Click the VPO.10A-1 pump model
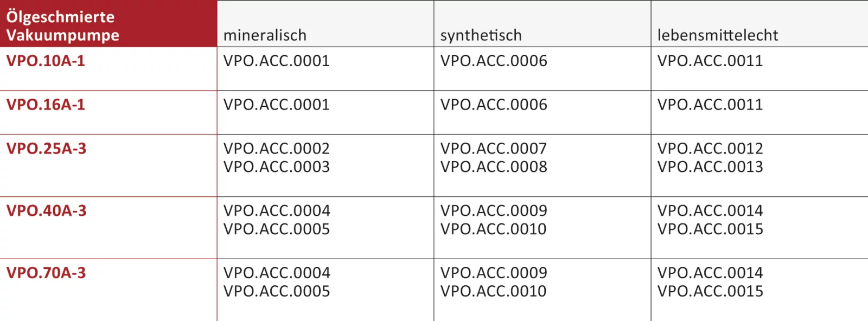The image size is (868, 321). [46, 61]
